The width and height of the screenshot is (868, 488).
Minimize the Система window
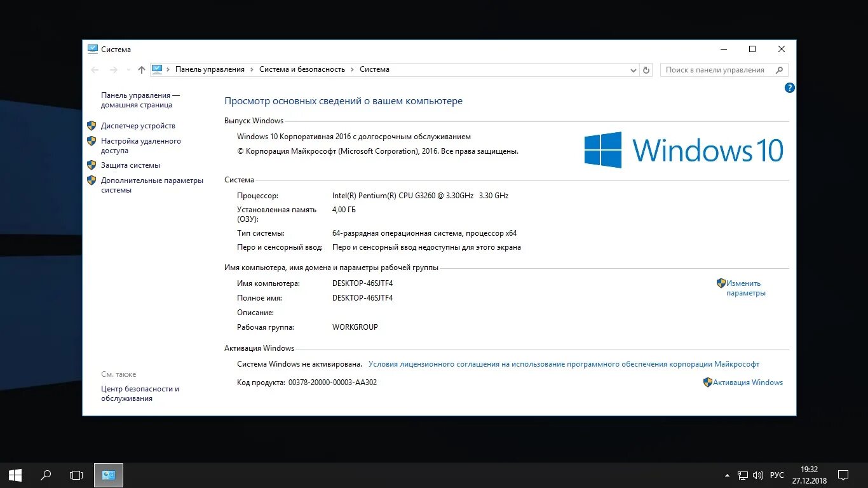click(723, 49)
